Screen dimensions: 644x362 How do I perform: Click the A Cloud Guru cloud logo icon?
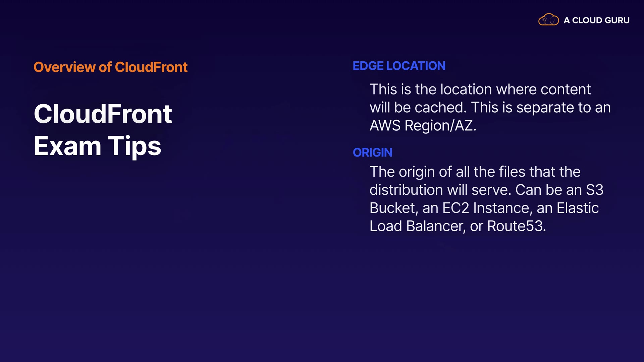click(548, 20)
